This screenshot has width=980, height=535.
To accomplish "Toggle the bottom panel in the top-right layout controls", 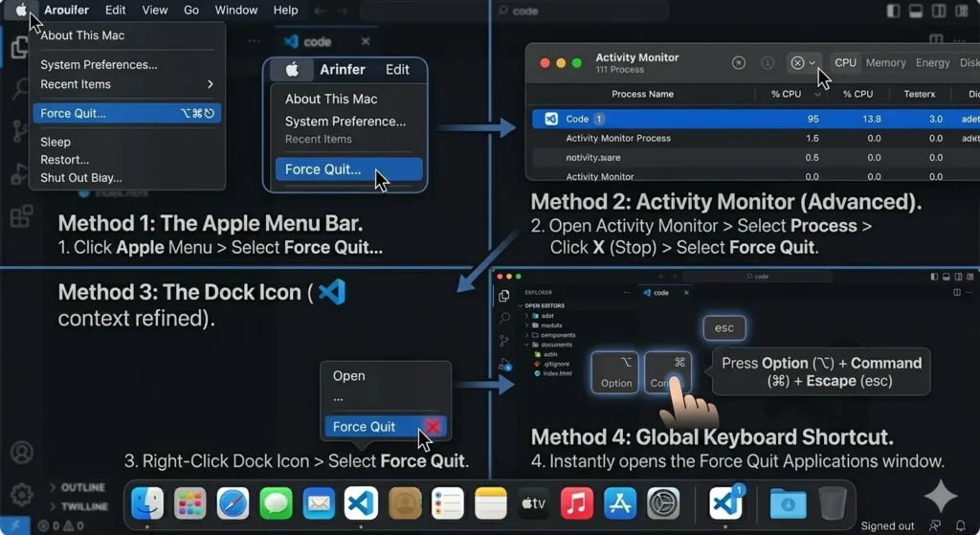I will click(916, 11).
